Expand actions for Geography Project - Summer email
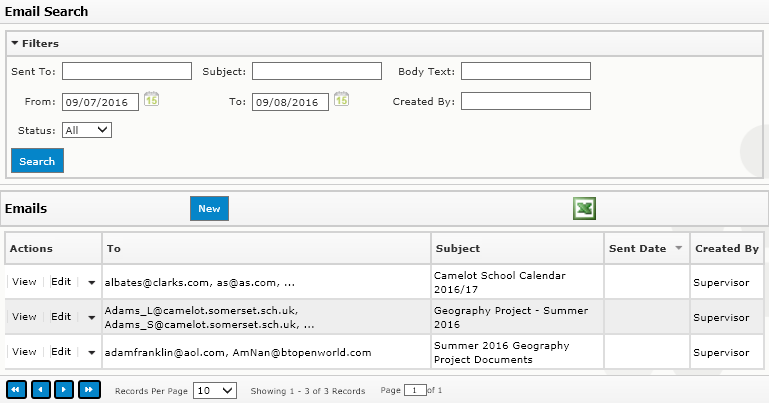769x403 pixels. (x=91, y=318)
